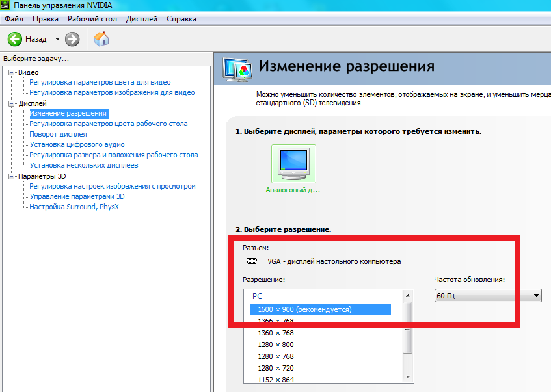The image size is (551, 392).
Task: Open Установка нескольких дисплеев task
Action: click(84, 165)
